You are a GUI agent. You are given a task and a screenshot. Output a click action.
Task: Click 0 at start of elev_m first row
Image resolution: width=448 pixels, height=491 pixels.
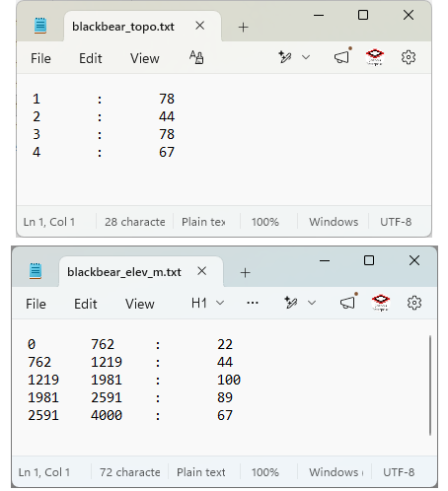pyautogui.click(x=32, y=344)
